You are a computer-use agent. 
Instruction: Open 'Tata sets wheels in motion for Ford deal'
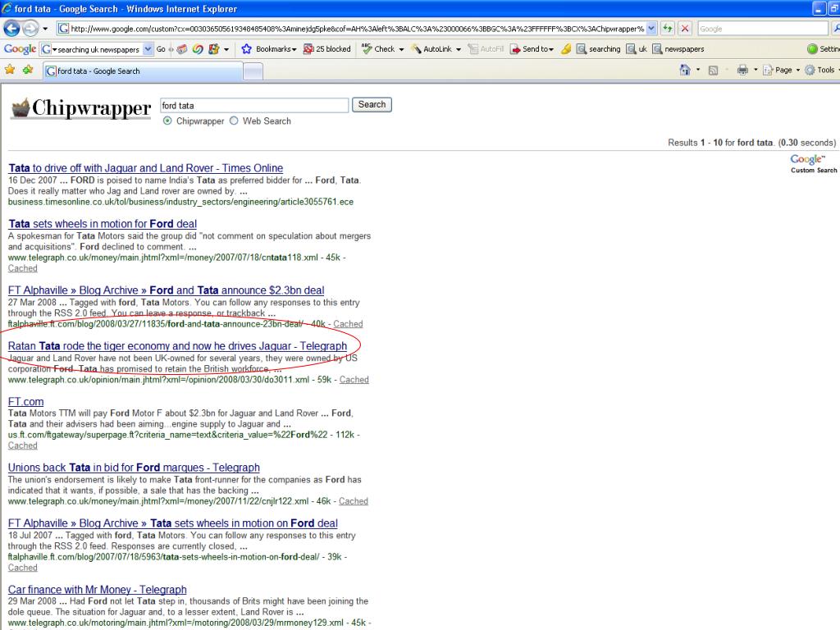[103, 224]
